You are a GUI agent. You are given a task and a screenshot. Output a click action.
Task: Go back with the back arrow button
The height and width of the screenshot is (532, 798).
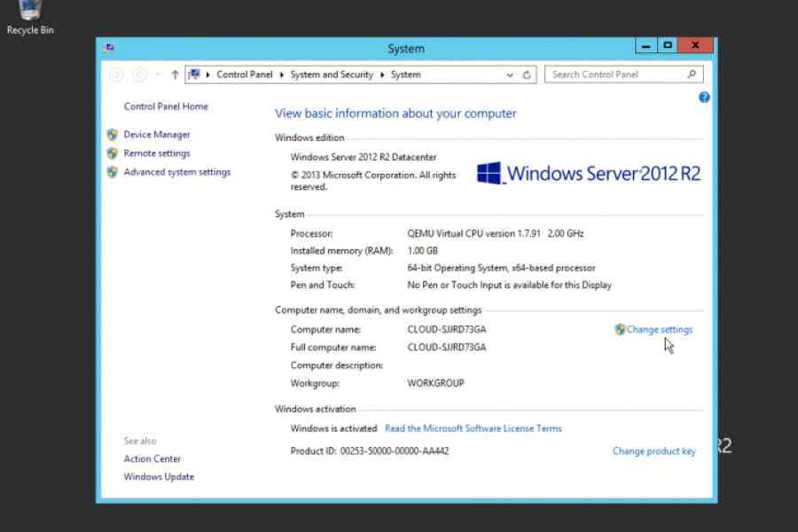click(x=116, y=74)
